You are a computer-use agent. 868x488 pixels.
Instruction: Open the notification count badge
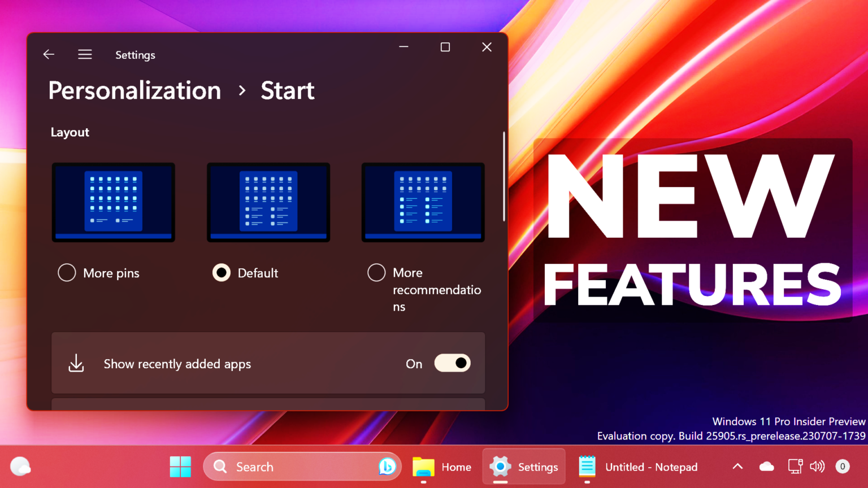(x=842, y=467)
